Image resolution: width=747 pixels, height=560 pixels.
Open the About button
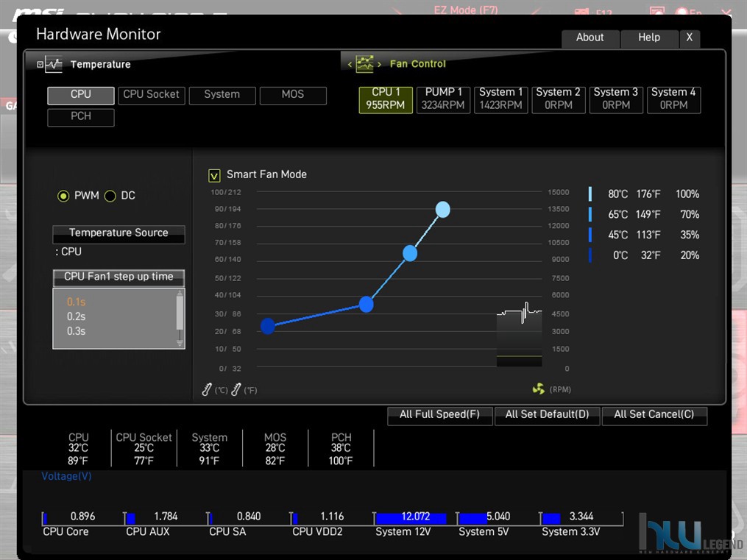(590, 38)
